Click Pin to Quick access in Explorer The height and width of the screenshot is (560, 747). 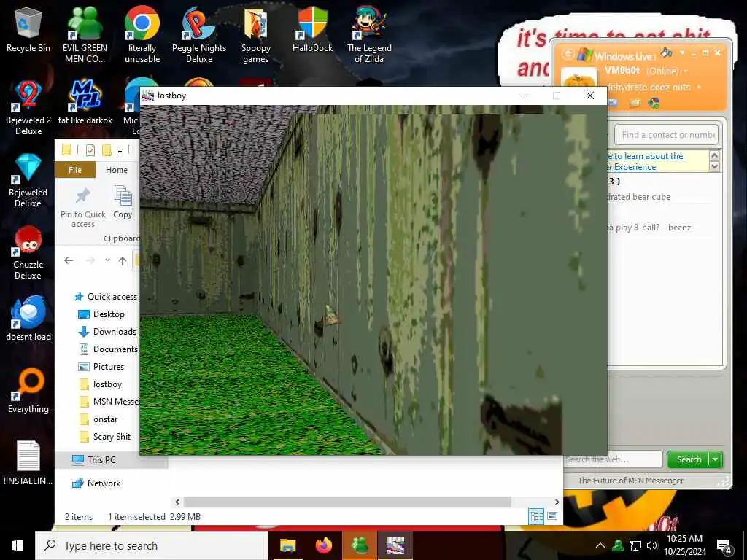click(x=83, y=207)
